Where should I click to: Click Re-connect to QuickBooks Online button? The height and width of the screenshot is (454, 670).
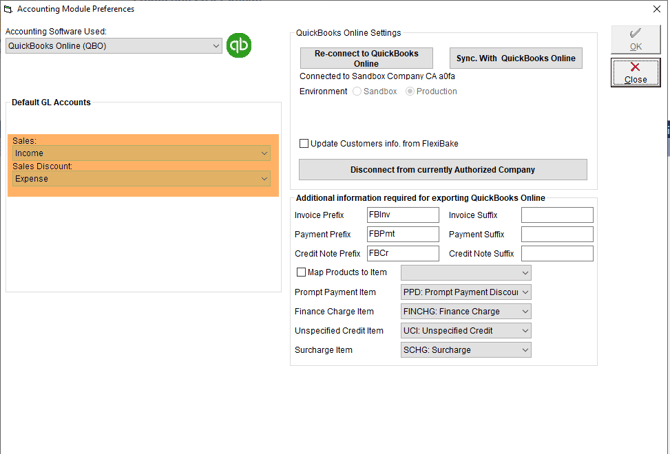[366, 58]
